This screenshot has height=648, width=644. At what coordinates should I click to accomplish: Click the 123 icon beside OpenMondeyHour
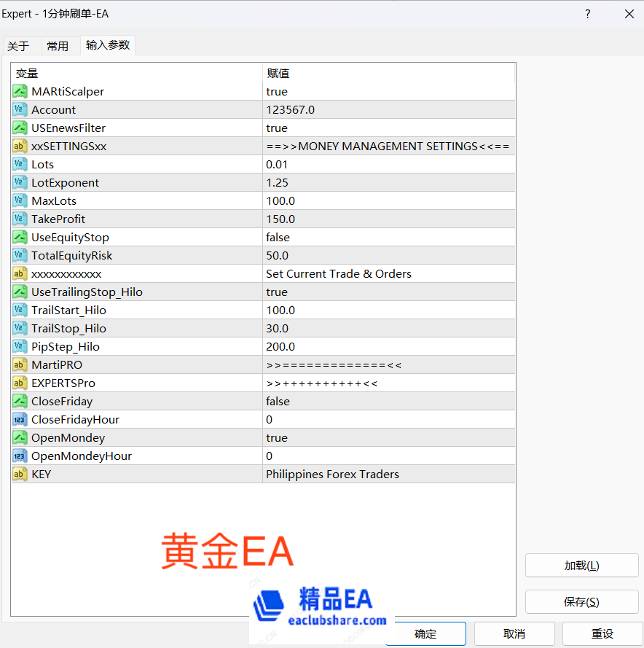click(x=20, y=456)
